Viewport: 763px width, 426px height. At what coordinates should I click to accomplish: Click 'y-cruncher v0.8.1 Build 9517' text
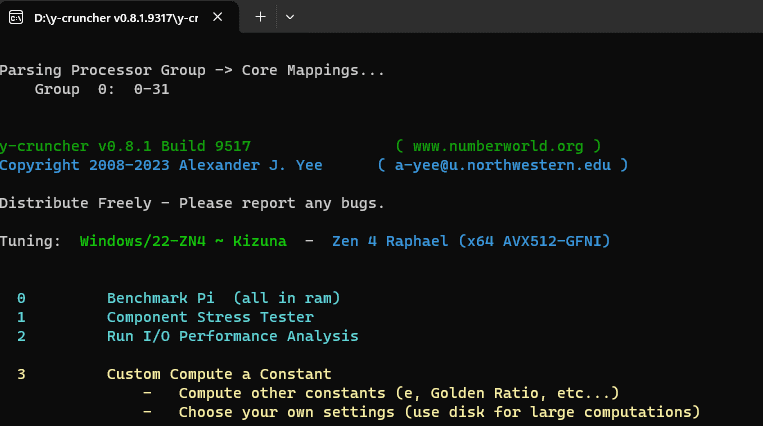[x=126, y=146]
